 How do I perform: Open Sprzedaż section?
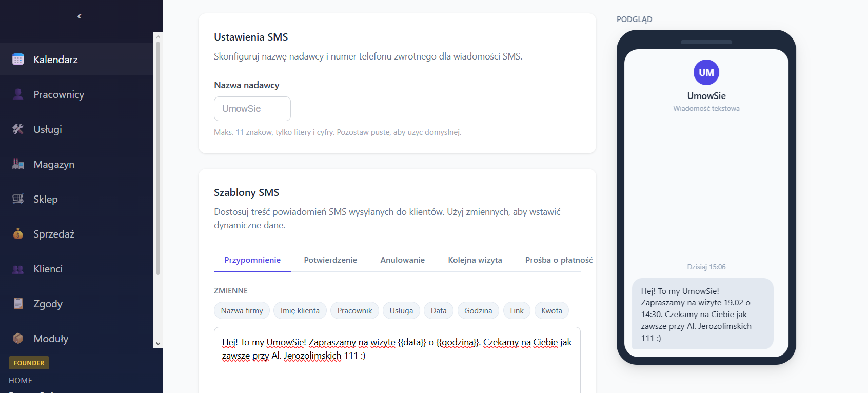76,234
